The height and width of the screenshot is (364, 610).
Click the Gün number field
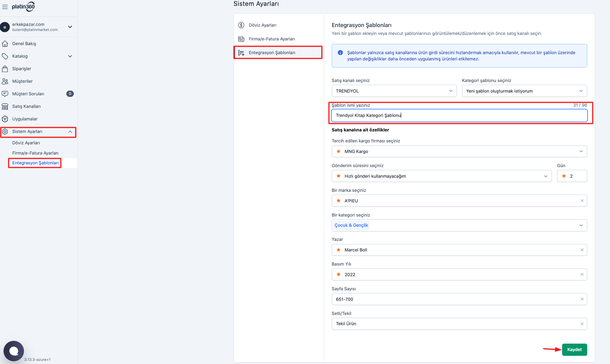572,176
